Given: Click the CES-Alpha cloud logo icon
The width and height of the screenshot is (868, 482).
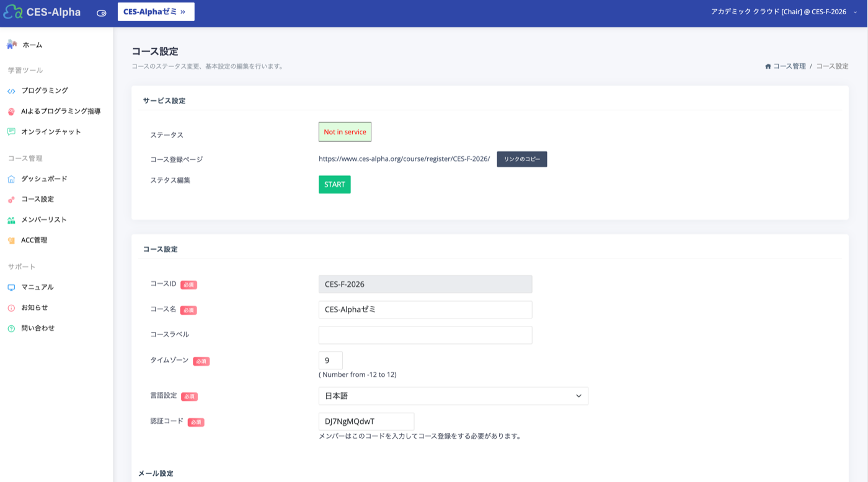Looking at the screenshot, I should click(x=12, y=12).
